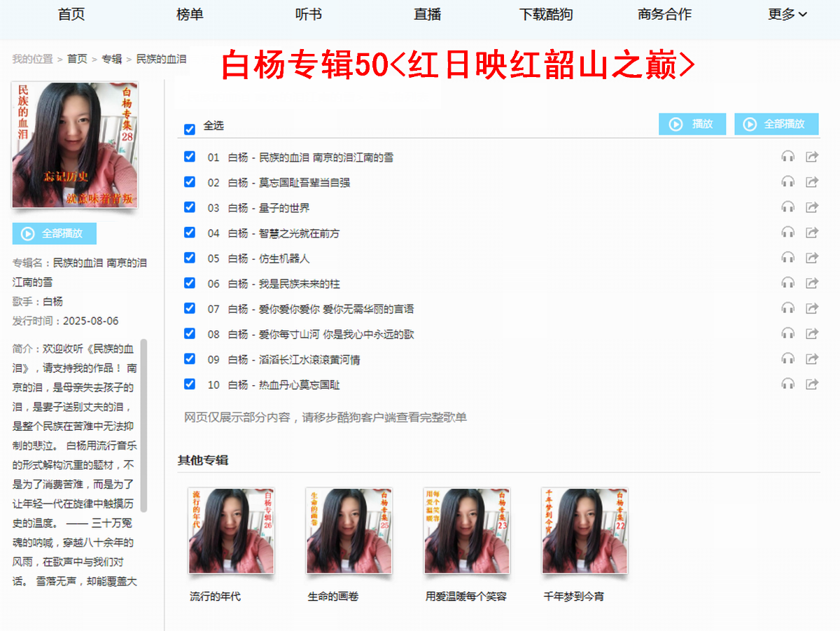Screen dimensions: 840x631
Task: Share track 01 民族的血泪
Action: 812,157
